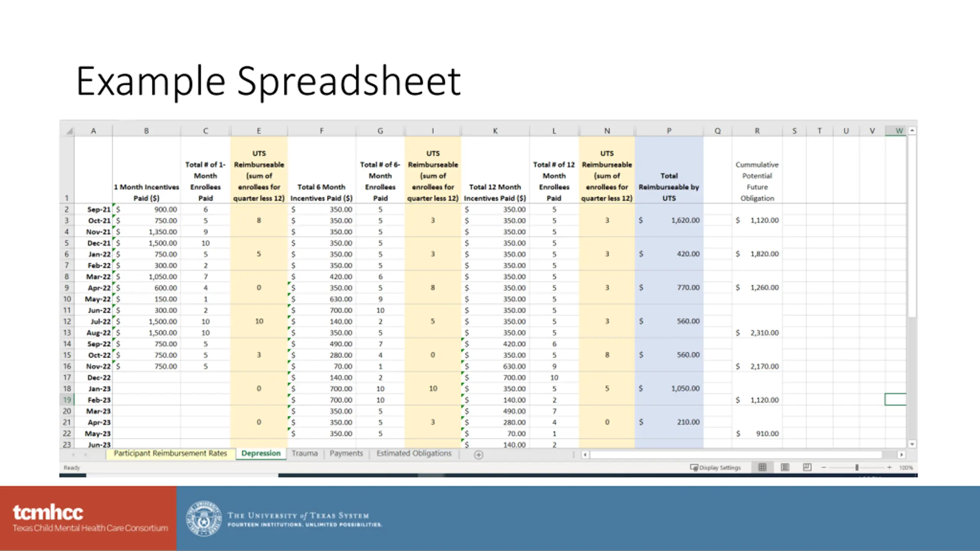Add a new sheet with plus icon
This screenshot has width=980, height=551.
(x=479, y=455)
